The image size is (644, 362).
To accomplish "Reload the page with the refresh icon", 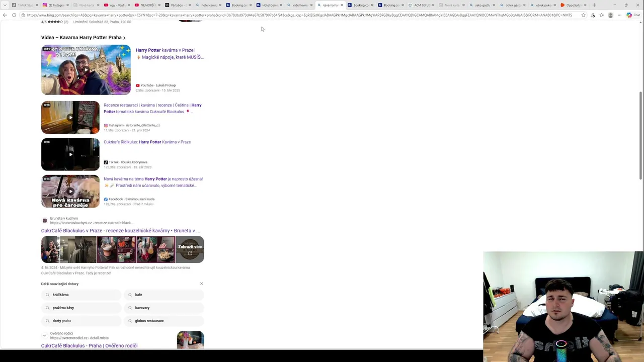I will click(14, 15).
